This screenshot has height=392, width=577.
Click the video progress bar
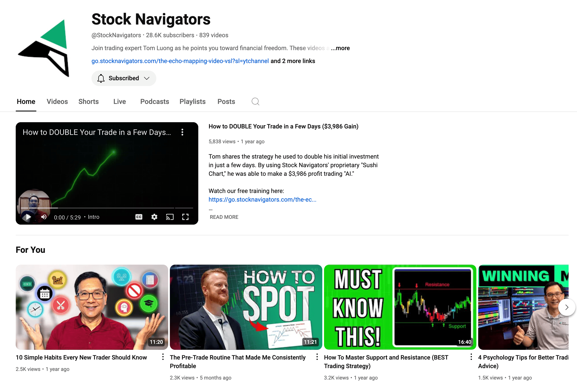tap(107, 208)
